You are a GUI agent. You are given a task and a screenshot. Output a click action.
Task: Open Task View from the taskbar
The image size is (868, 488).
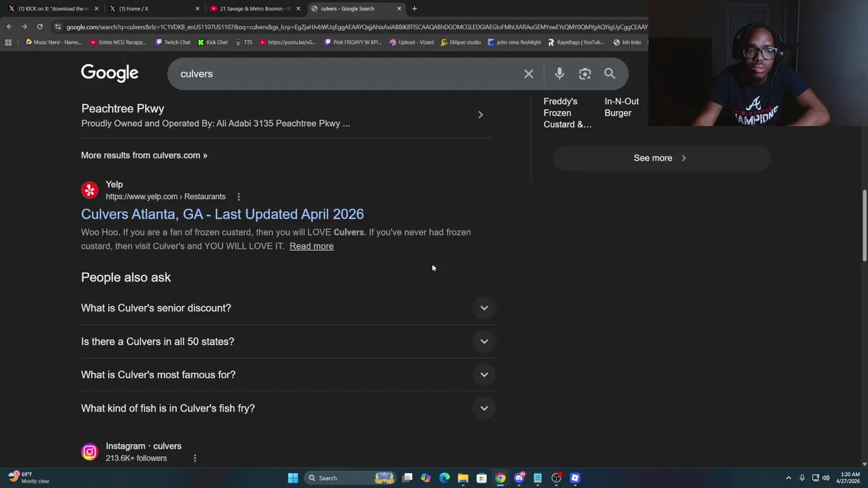(407, 478)
